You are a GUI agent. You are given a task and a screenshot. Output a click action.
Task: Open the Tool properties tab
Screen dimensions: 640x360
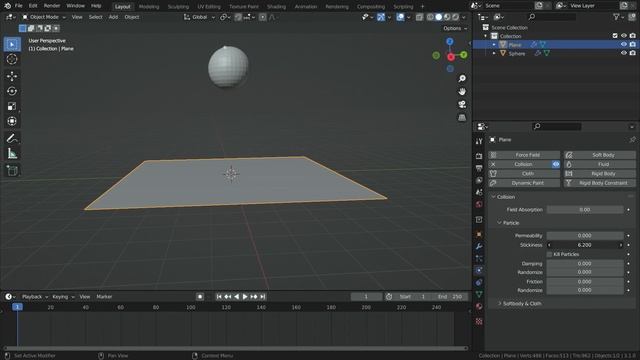click(x=479, y=141)
